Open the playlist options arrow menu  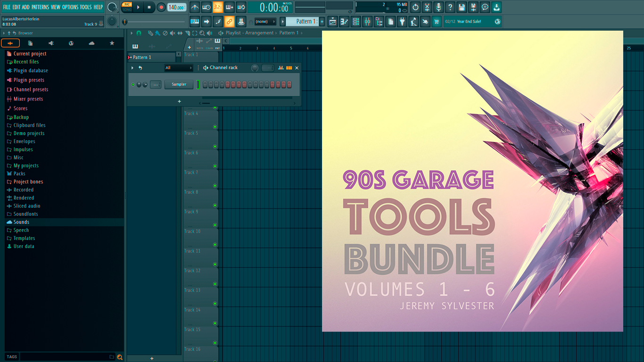click(132, 33)
